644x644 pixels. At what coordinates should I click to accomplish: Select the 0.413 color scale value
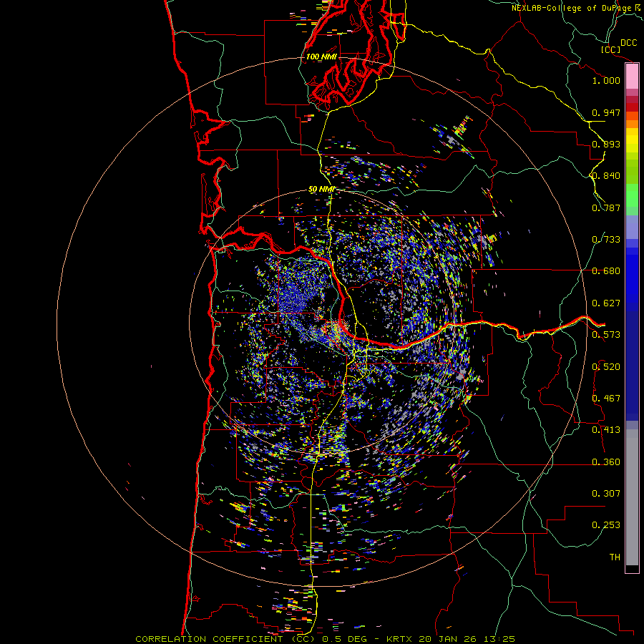point(606,430)
